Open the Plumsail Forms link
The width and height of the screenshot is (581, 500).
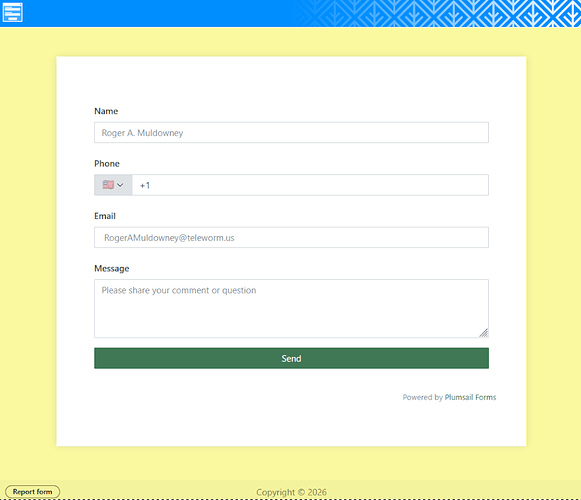tap(470, 397)
